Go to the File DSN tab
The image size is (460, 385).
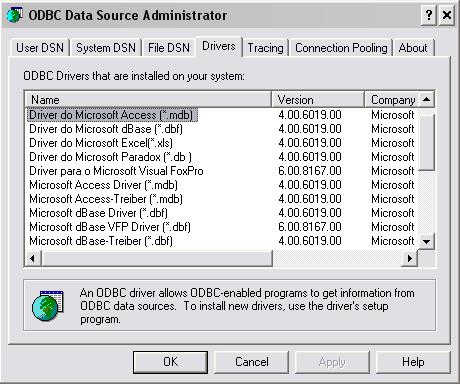click(169, 48)
